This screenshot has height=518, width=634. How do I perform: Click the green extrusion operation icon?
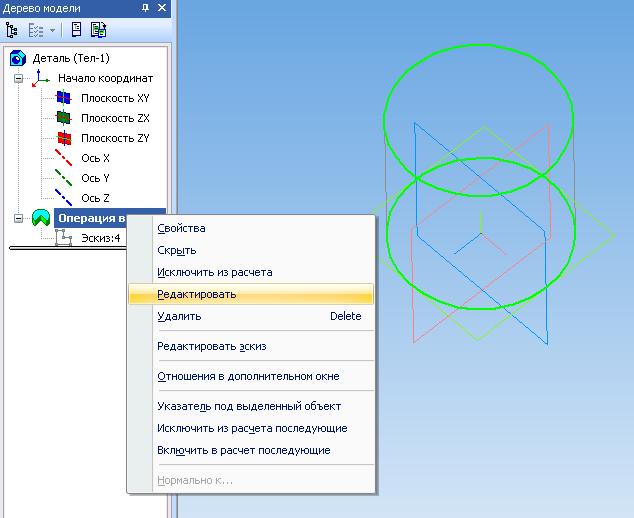click(41, 218)
